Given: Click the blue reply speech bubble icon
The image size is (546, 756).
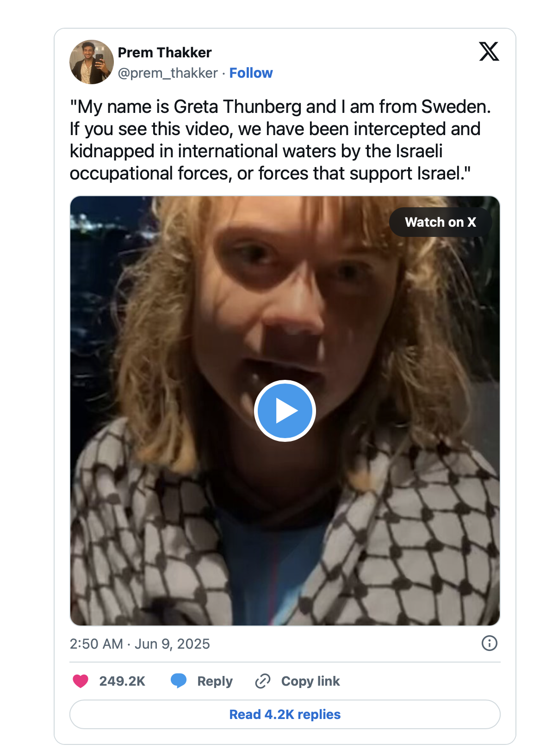Looking at the screenshot, I should coord(179,681).
